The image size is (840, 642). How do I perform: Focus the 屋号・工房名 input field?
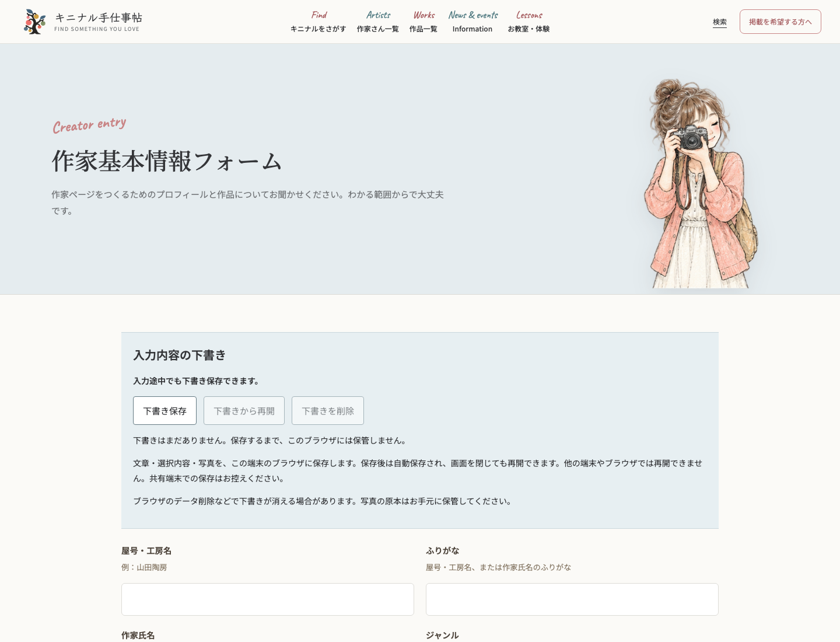[x=268, y=599]
